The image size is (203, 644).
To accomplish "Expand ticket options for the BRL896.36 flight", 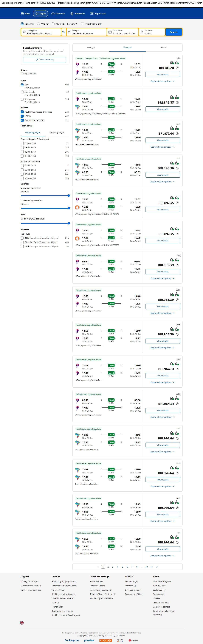I will coord(162,182).
